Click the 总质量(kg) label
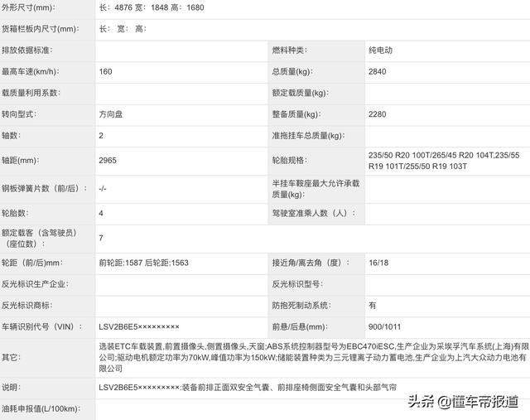530x420 pixels. coord(292,71)
